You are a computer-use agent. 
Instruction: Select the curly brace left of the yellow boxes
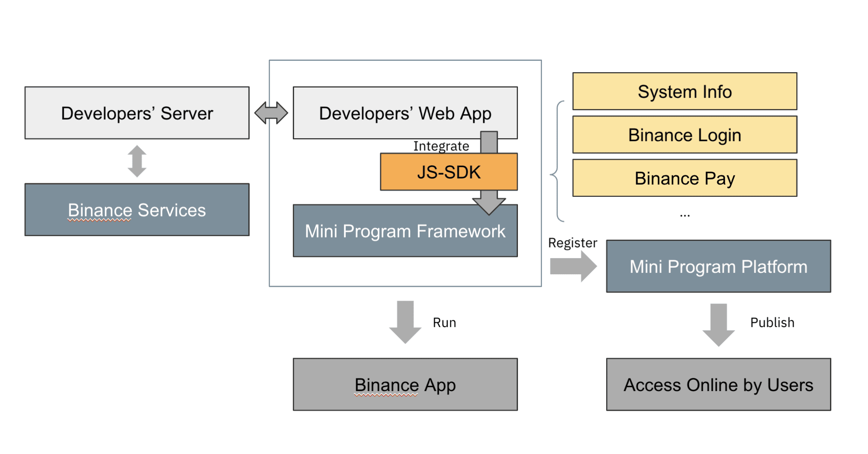tap(557, 161)
